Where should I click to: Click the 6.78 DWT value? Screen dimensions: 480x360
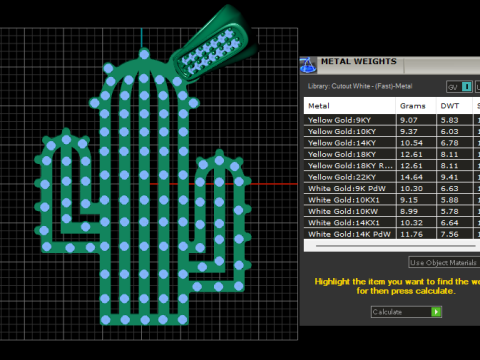[x=449, y=143]
